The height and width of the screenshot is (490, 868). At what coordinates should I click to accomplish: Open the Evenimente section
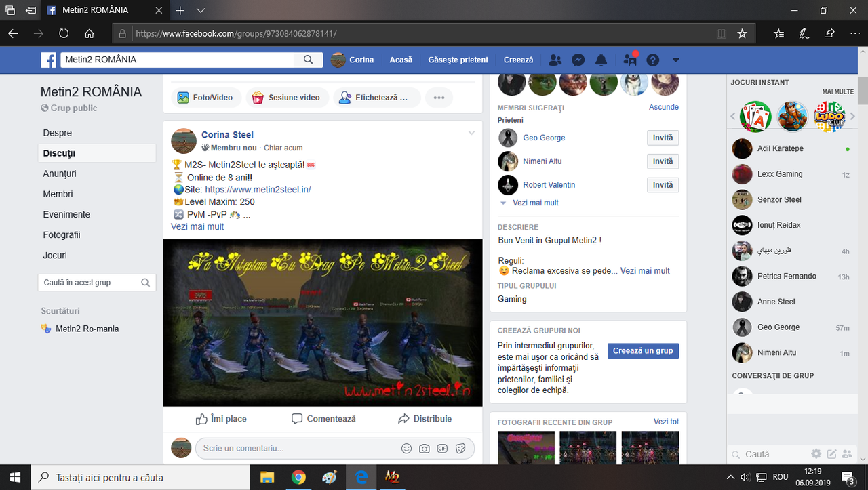tap(66, 214)
